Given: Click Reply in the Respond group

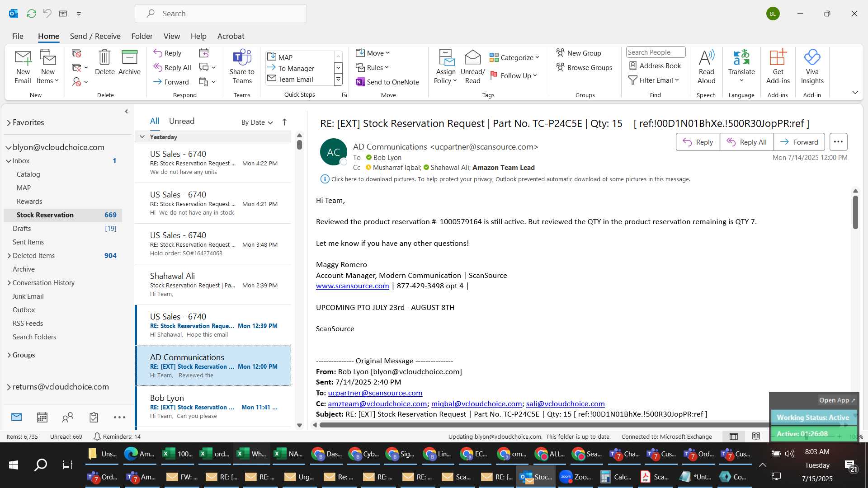Looking at the screenshot, I should [x=168, y=53].
